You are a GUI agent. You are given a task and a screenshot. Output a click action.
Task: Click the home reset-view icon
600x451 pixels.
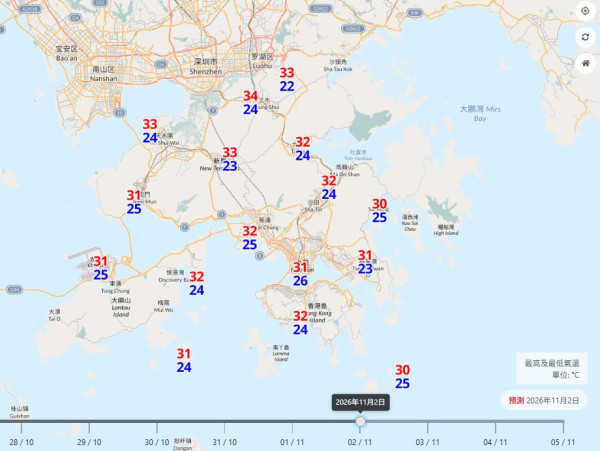coord(585,63)
